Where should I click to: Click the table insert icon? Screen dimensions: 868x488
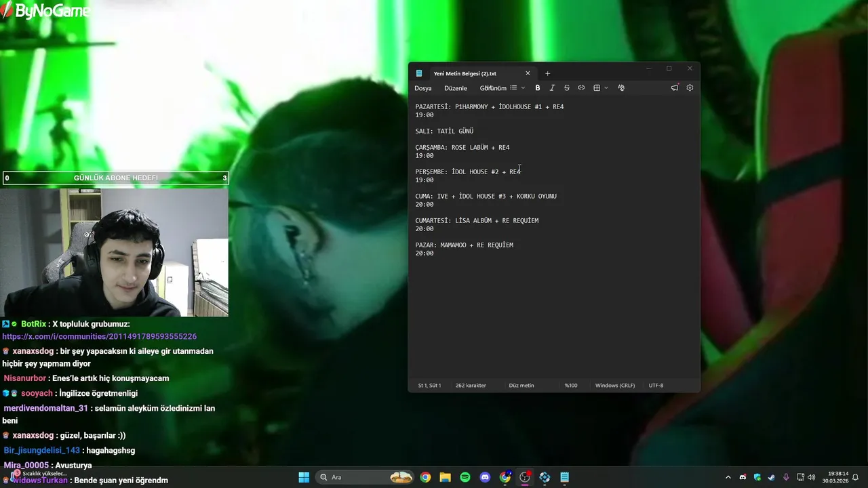point(597,88)
